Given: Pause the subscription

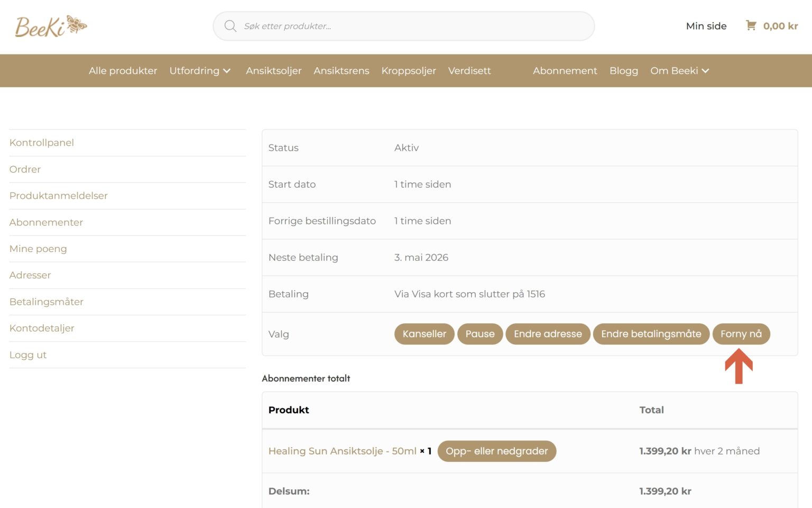Looking at the screenshot, I should [x=479, y=334].
